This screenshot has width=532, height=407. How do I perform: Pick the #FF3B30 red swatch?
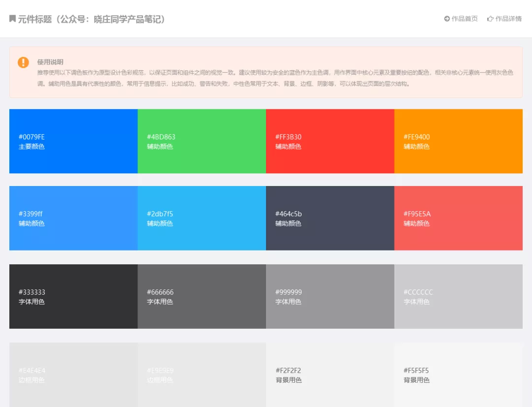coord(330,141)
